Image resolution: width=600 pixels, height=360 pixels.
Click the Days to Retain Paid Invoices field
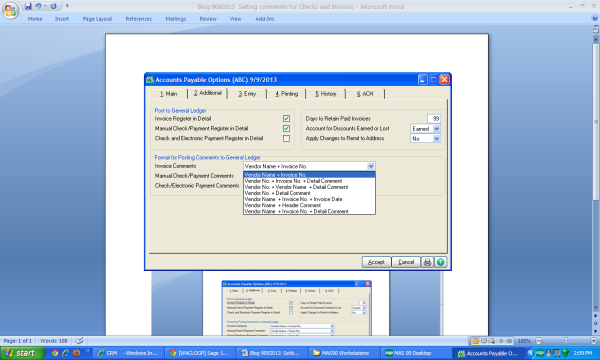coord(434,119)
